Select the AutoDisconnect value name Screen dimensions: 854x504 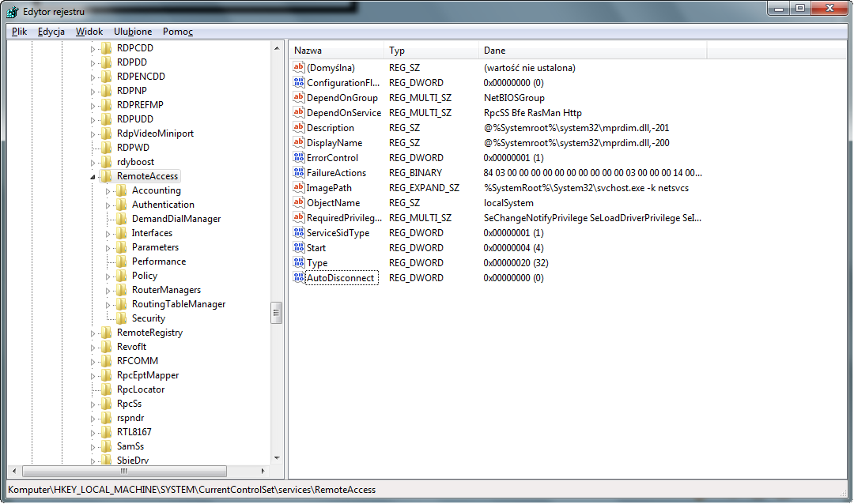coord(341,277)
